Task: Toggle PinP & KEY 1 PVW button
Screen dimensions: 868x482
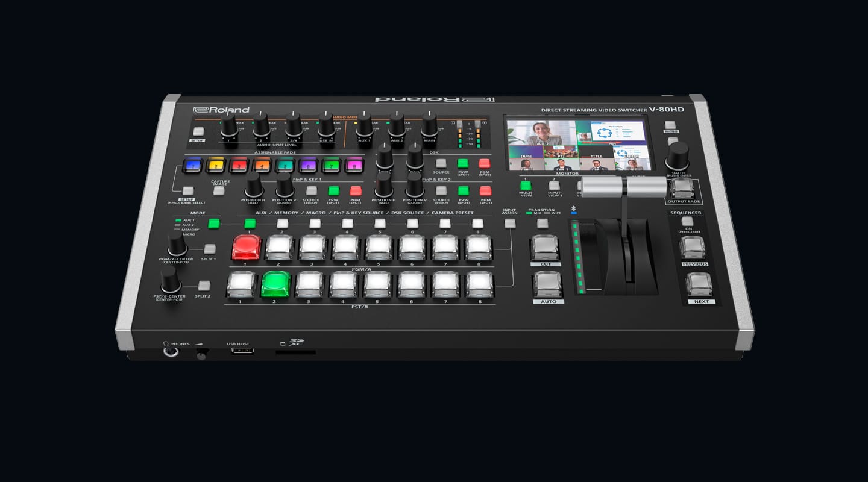Action: (x=333, y=191)
